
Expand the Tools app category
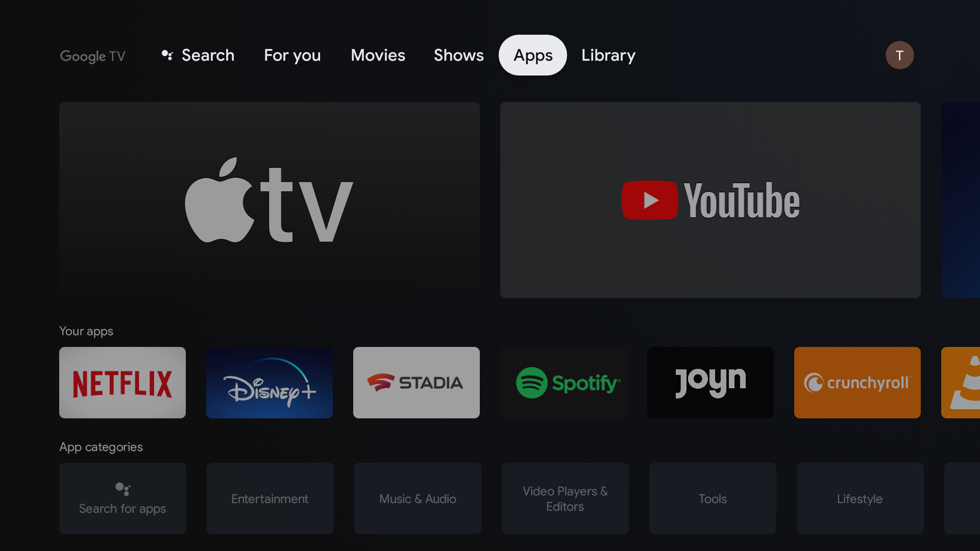[712, 498]
